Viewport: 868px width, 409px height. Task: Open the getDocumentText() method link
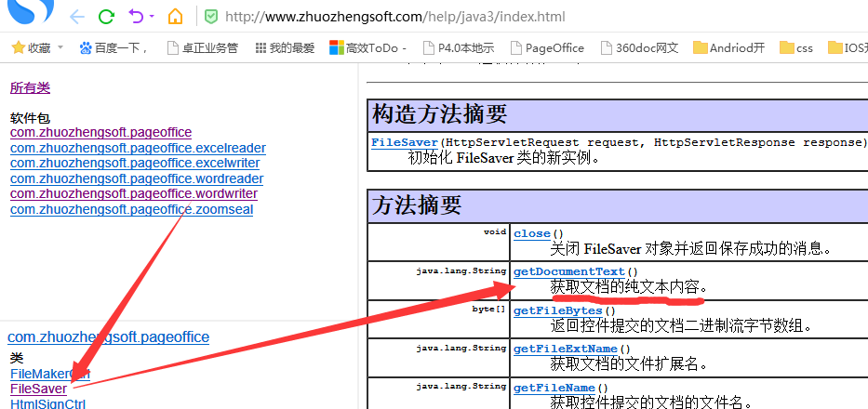click(x=569, y=271)
